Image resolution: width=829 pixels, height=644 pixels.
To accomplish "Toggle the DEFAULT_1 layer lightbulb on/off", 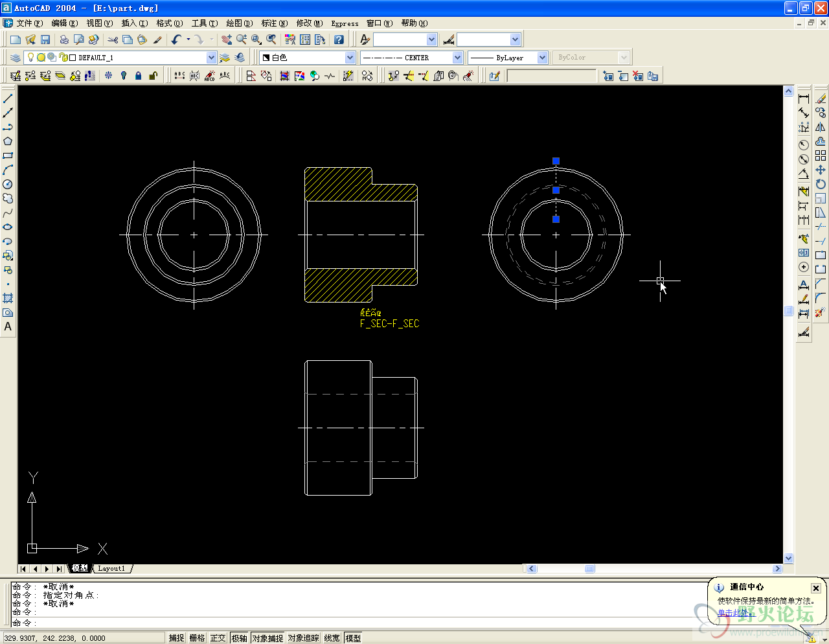I will pos(30,58).
